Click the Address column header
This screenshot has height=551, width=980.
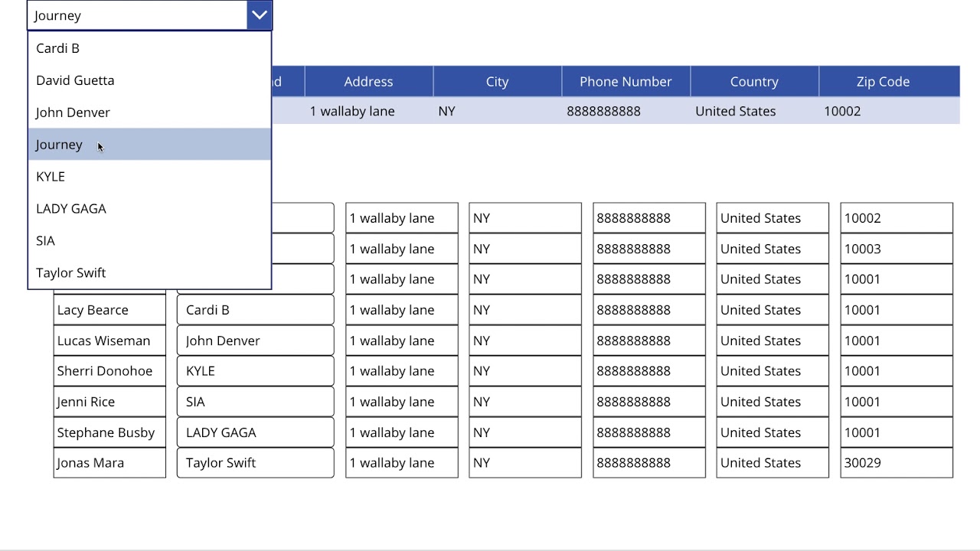368,81
